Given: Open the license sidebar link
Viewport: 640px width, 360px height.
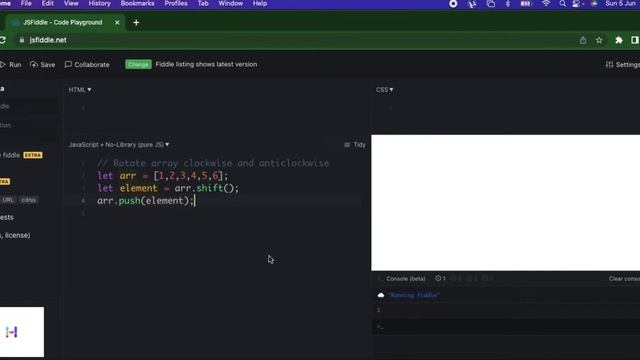Looking at the screenshot, I should [16, 236].
